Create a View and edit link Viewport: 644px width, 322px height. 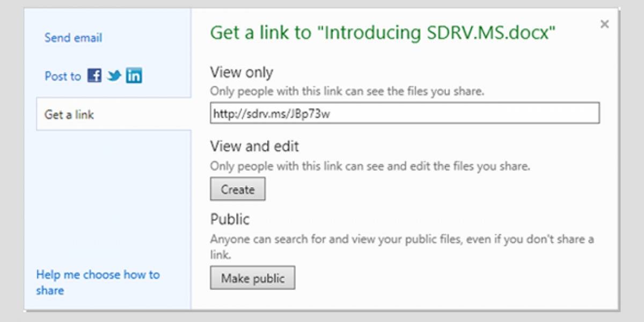point(238,189)
